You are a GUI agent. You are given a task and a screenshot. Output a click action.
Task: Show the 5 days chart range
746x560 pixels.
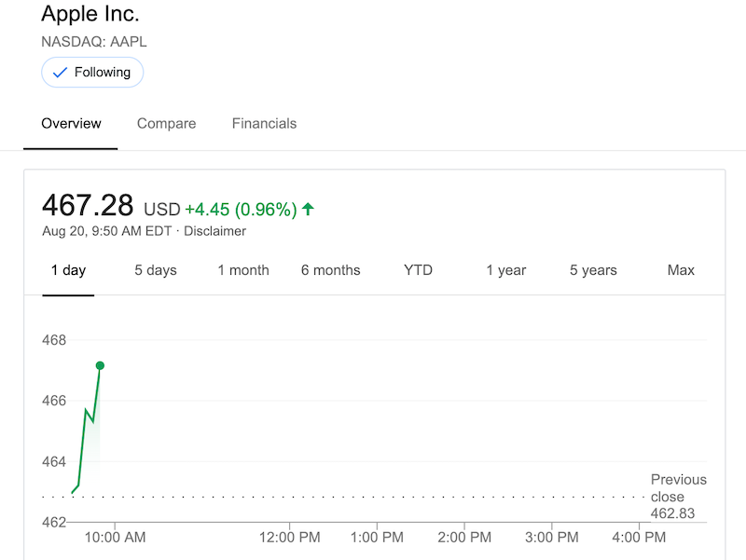tap(155, 270)
